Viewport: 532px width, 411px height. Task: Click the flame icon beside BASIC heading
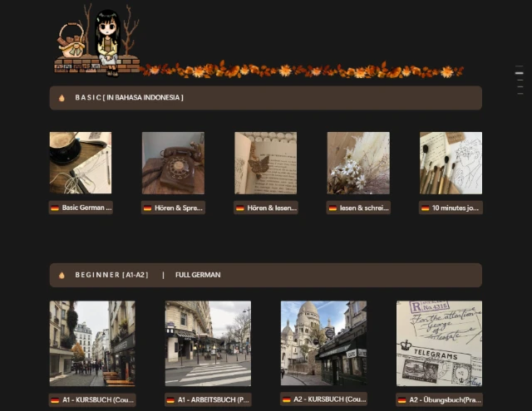(62, 98)
